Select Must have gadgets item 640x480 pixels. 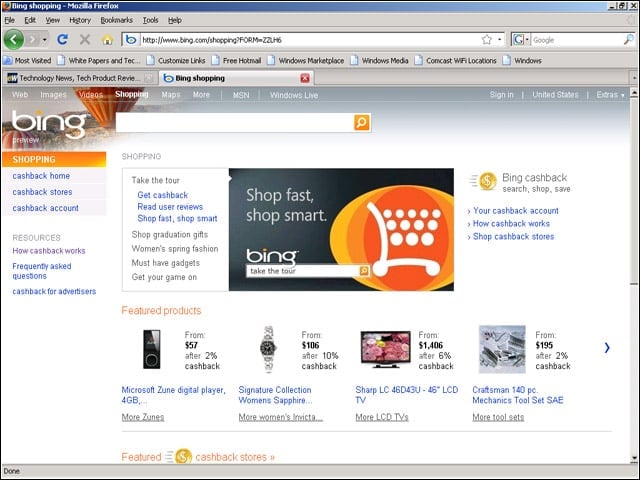click(x=166, y=263)
